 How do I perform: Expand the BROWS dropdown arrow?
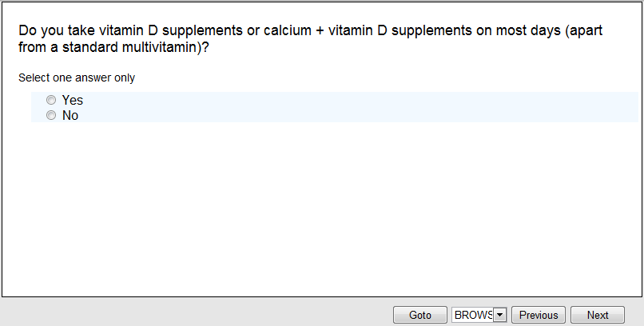pyautogui.click(x=500, y=315)
